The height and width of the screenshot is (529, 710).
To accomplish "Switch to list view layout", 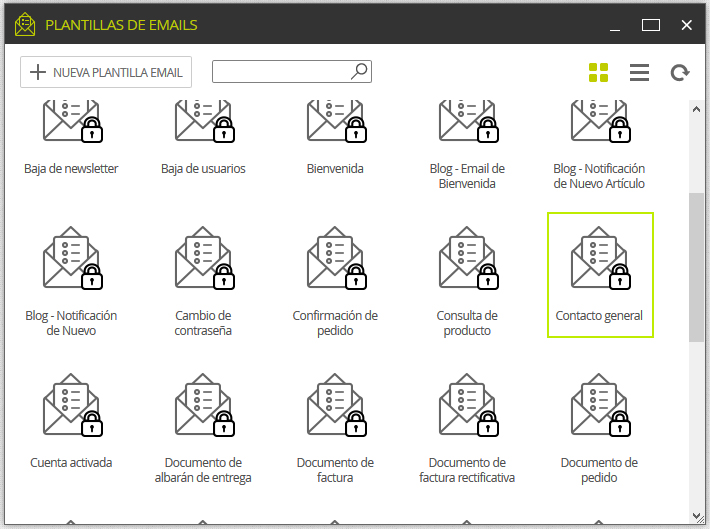I will pos(639,72).
